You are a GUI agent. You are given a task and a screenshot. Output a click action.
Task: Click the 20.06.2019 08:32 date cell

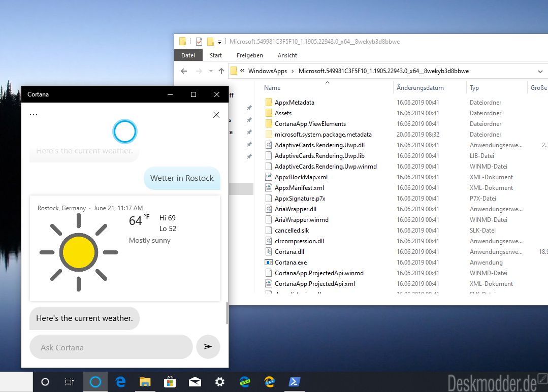417,135
